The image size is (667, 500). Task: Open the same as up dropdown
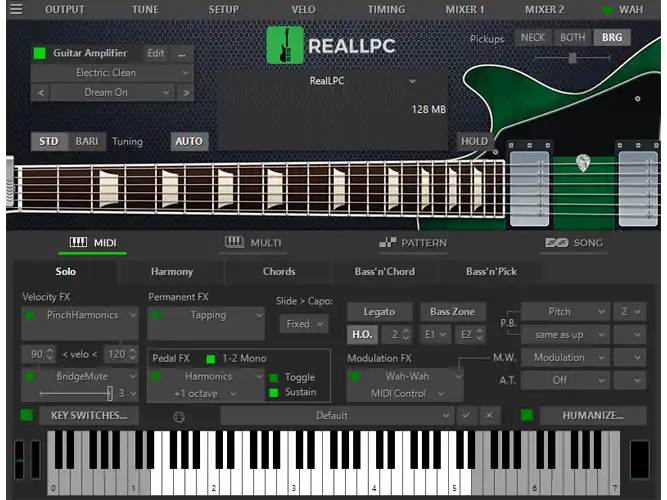click(x=565, y=335)
